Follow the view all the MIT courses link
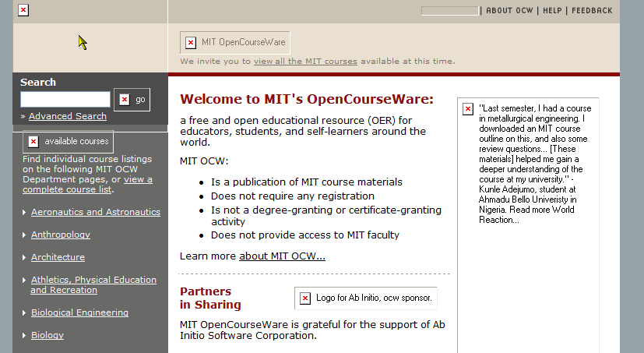The width and height of the screenshot is (644, 353). tap(305, 62)
